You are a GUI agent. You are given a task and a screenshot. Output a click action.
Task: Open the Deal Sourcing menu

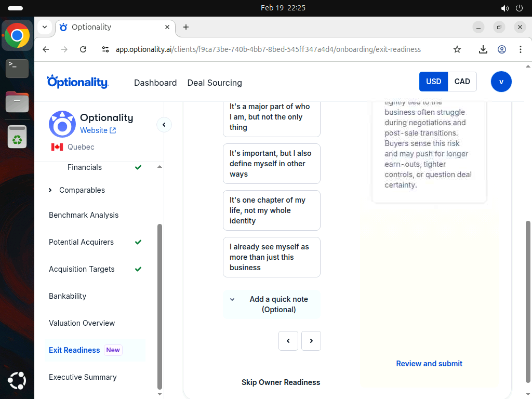[x=215, y=83]
